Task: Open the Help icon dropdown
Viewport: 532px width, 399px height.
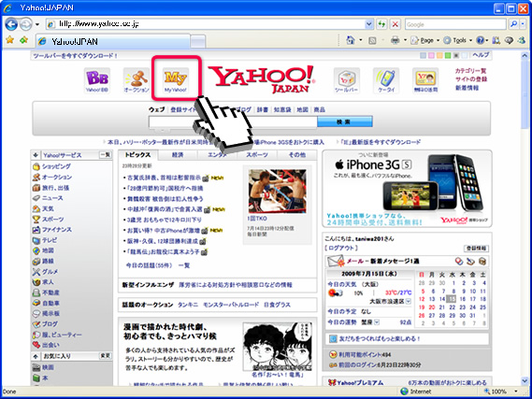Action: [482, 40]
